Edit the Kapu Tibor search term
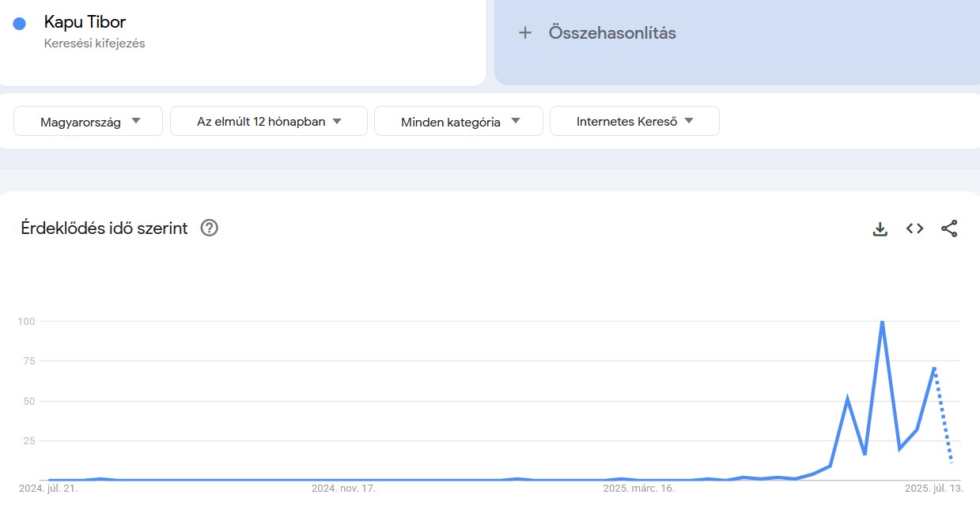The width and height of the screenshot is (980, 517). (85, 22)
